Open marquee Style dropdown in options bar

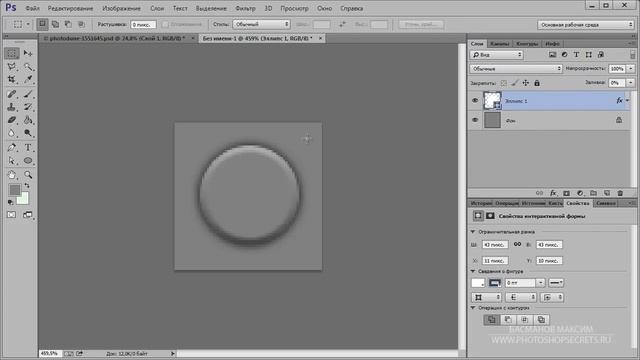[x=261, y=24]
